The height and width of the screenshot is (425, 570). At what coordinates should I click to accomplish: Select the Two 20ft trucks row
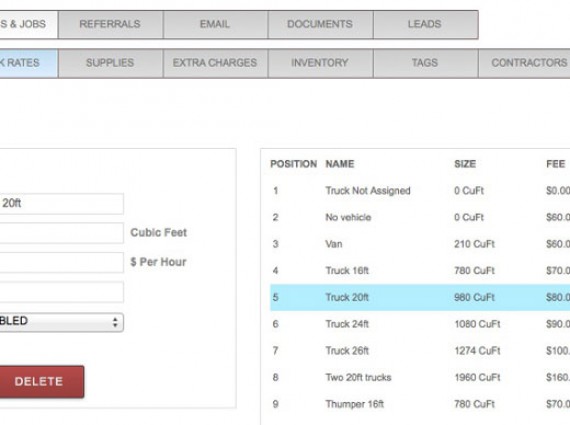click(420, 377)
